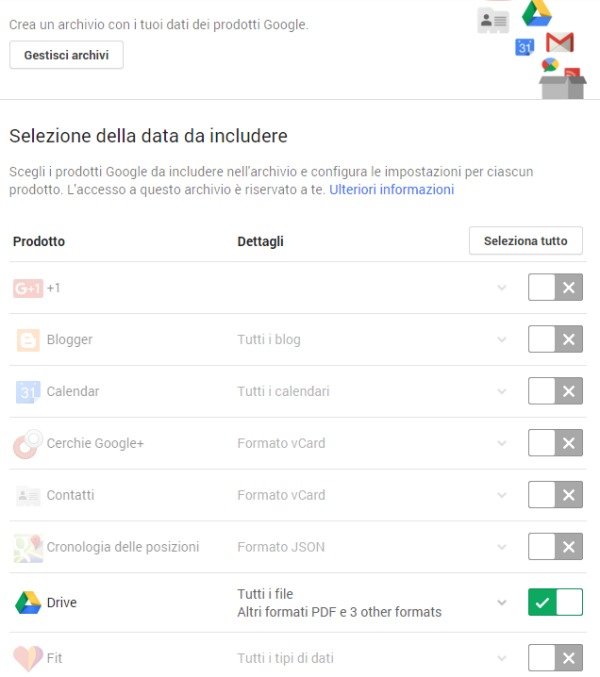Click the Cerchie Google+ circles icon
The height and width of the screenshot is (677, 600).
(x=27, y=443)
